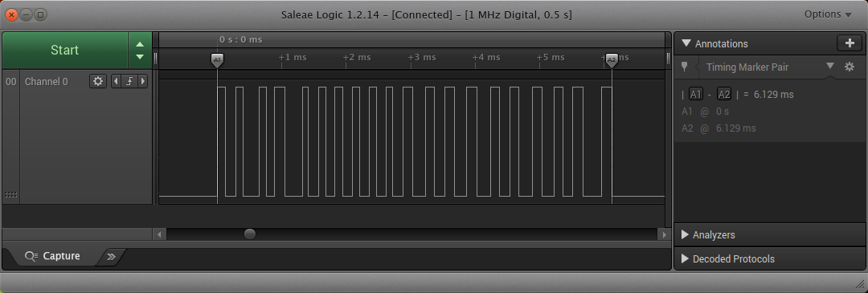Open capture settings with the up/down arrows beside Start
Screen dimensions: 868x293
coord(140,51)
